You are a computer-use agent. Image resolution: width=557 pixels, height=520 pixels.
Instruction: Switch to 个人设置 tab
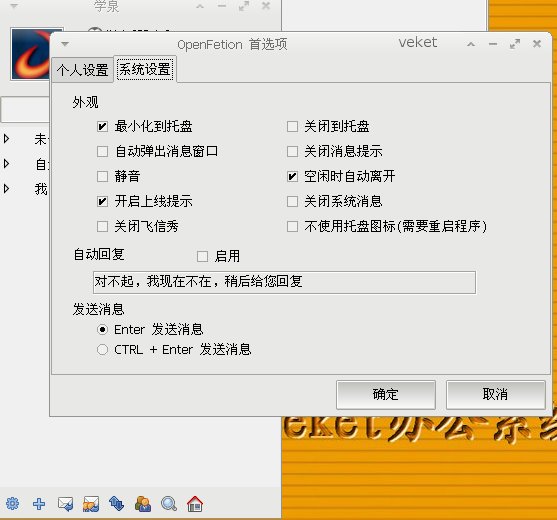click(82, 70)
